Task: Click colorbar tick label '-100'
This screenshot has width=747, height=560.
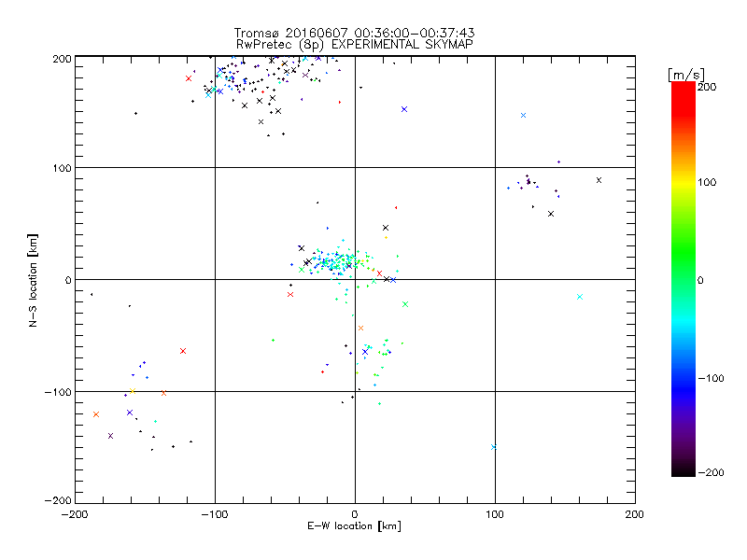Action: 711,378
